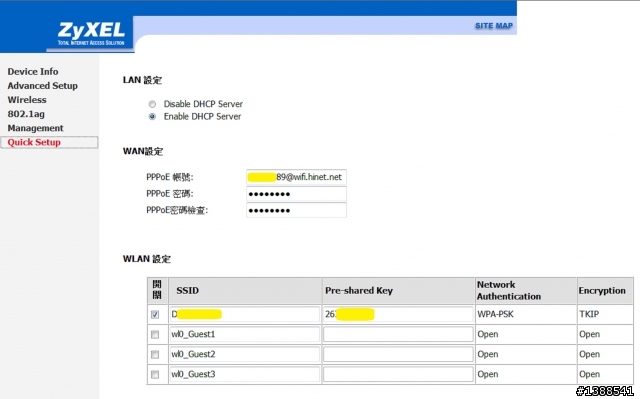Enable the wl0_Guest2 checkbox
Image resolution: width=640 pixels, height=399 pixels.
tap(155, 355)
